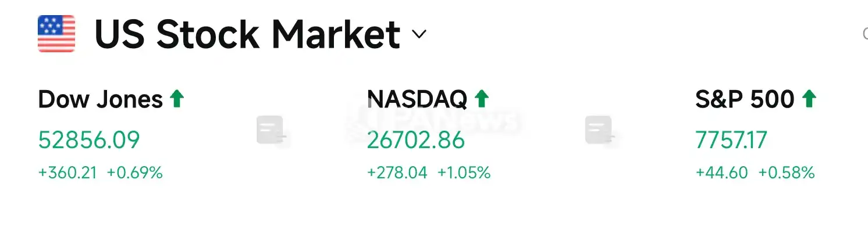The width and height of the screenshot is (868, 237).
Task: Click the partially visible icon at top right
Action: pos(865,34)
